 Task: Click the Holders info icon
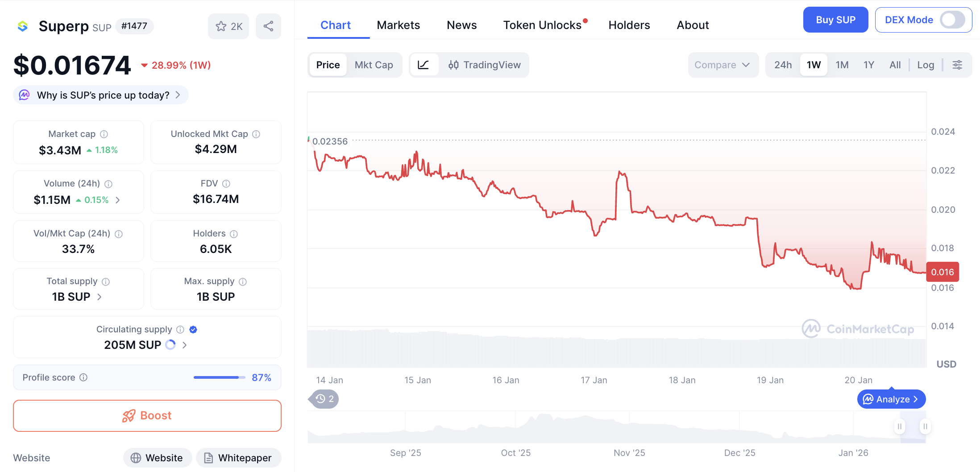point(234,234)
